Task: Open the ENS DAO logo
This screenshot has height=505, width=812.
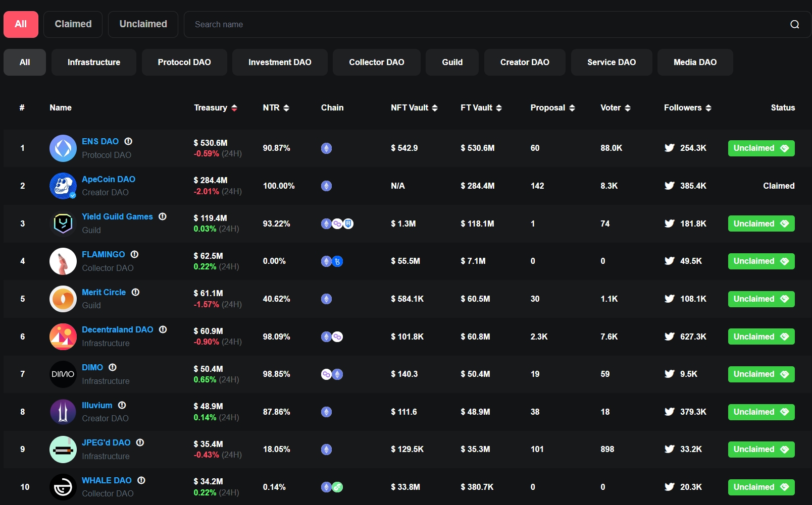Action: tap(63, 148)
